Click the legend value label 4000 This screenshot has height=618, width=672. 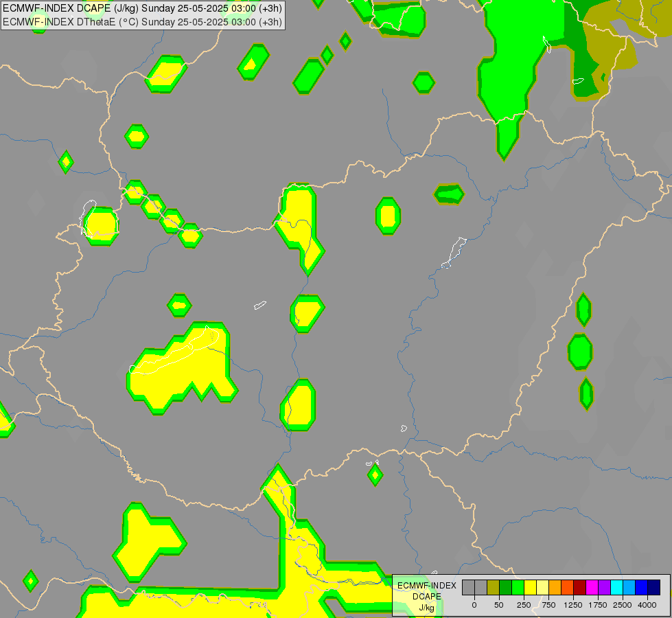click(x=647, y=605)
